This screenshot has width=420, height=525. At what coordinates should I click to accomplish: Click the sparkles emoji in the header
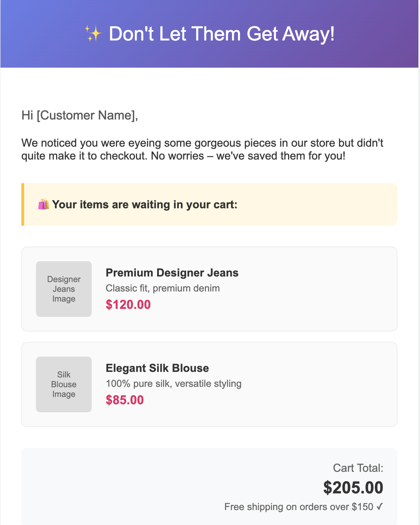pyautogui.click(x=93, y=33)
